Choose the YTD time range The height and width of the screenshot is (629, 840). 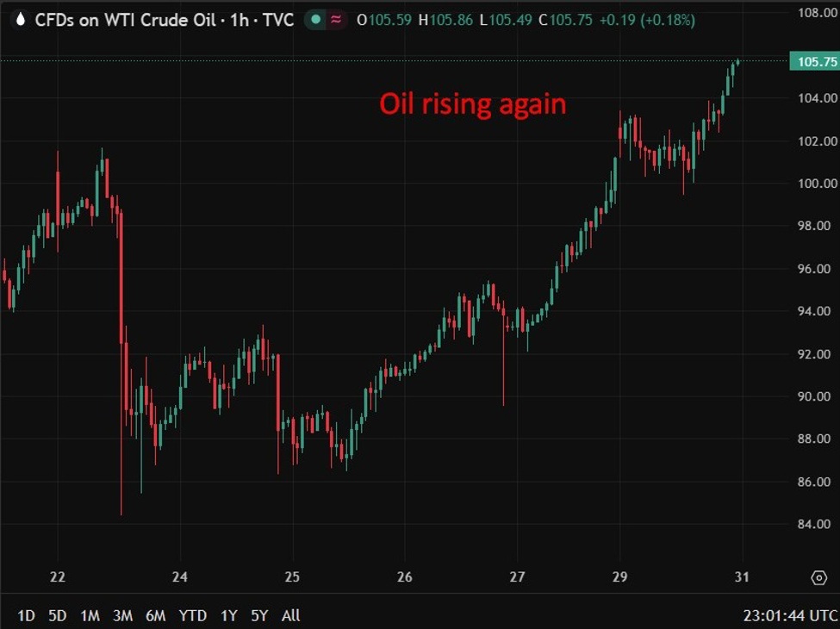[x=192, y=615]
